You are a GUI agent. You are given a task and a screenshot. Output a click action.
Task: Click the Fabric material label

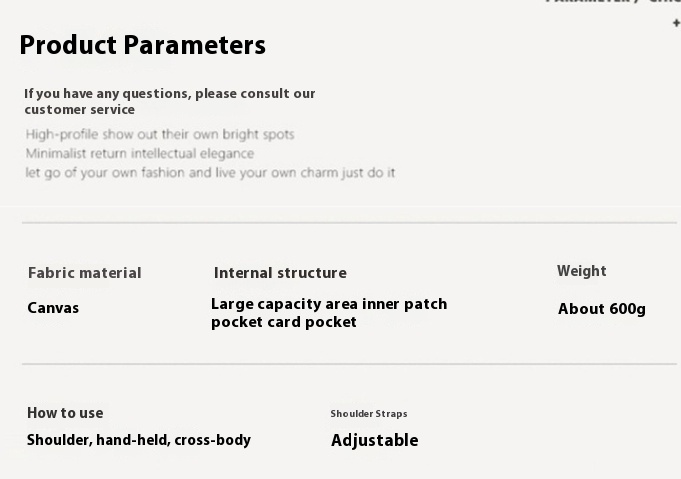click(85, 273)
